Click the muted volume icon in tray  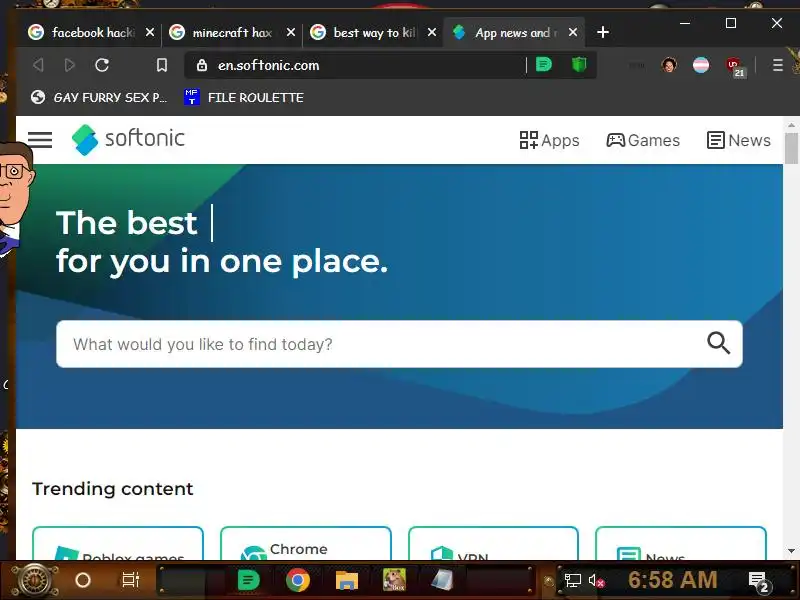[x=596, y=581]
